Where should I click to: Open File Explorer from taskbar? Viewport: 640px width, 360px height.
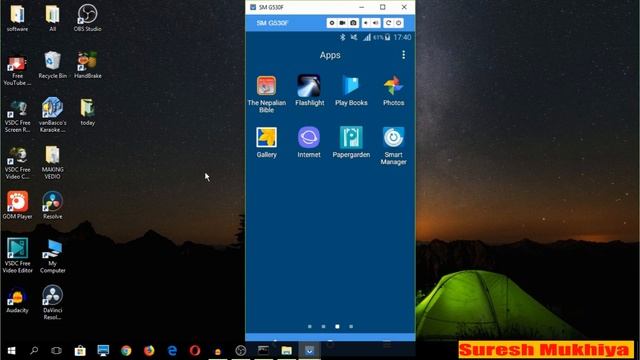pos(287,350)
